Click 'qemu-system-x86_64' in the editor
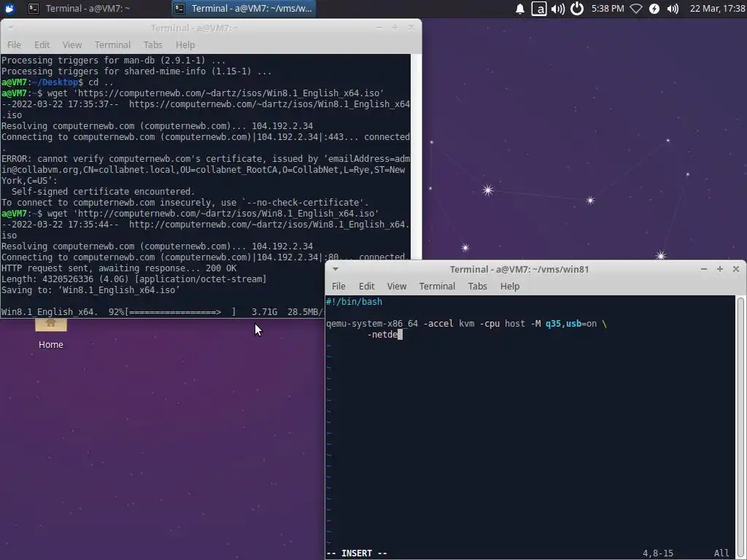Viewport: 747px width, 560px height. coord(372,323)
